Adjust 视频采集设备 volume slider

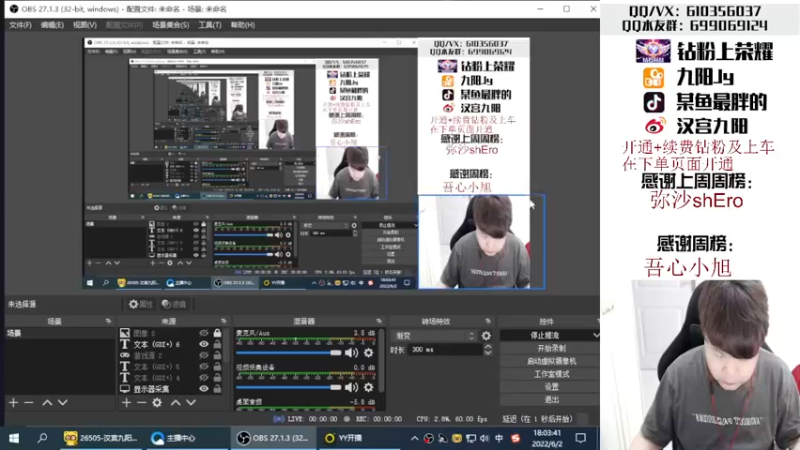(288, 387)
